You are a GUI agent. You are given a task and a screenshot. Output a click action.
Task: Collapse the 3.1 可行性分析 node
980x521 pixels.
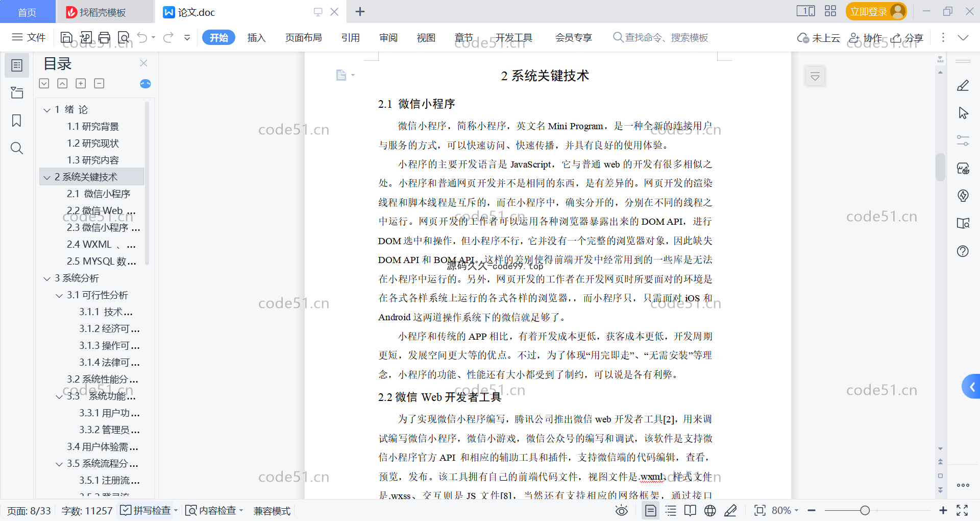tap(59, 295)
